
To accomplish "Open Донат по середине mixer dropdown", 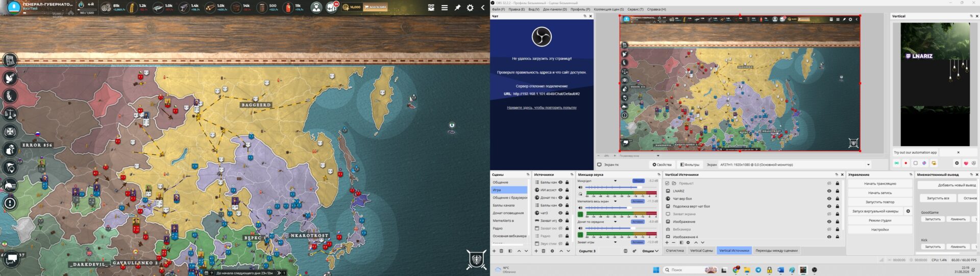I will [x=615, y=222].
